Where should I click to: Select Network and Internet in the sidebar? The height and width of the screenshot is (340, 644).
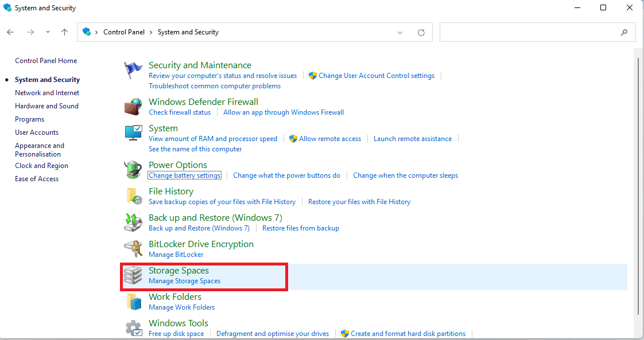pos(46,92)
